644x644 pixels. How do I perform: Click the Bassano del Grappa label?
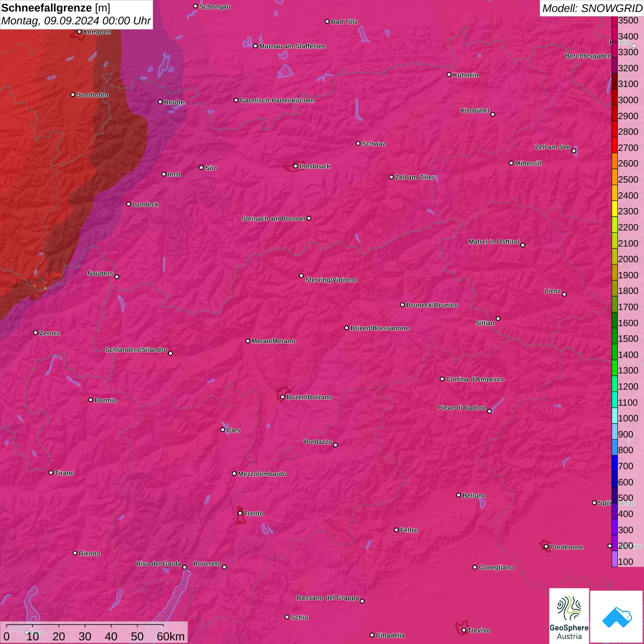[328, 598]
